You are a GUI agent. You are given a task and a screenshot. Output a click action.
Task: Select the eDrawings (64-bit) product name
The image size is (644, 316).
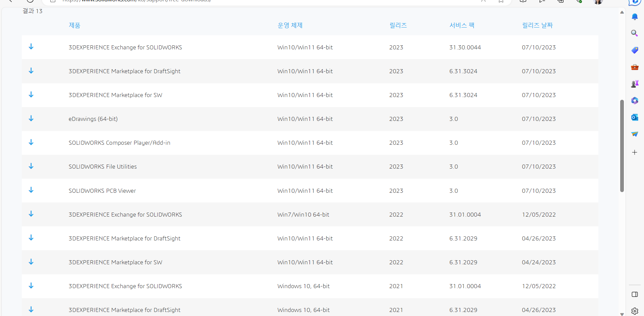pyautogui.click(x=93, y=119)
